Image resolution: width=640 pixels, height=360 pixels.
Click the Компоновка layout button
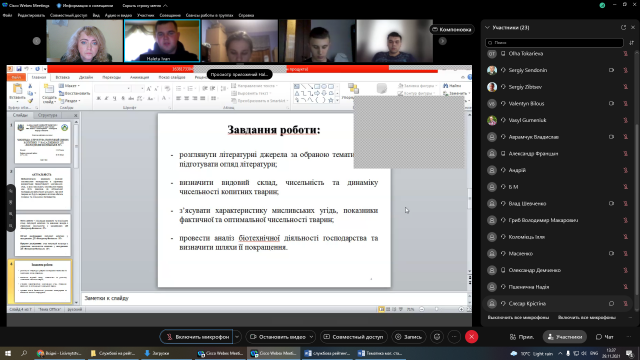click(452, 29)
